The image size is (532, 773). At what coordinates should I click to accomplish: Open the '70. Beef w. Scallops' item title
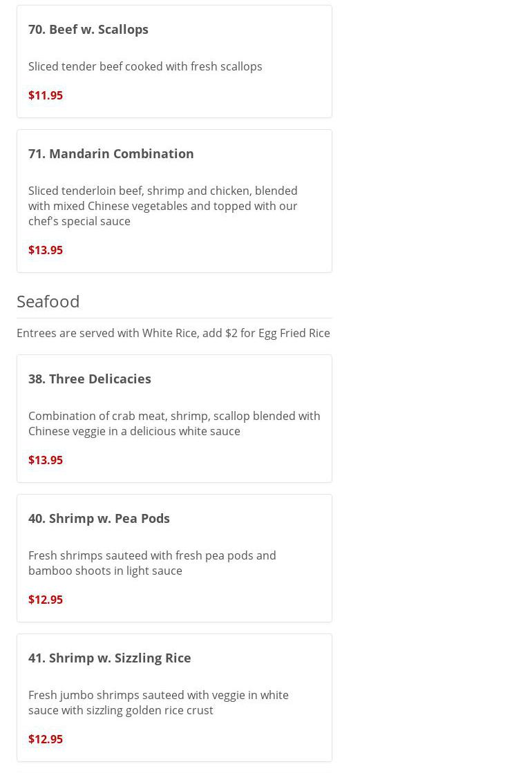pos(88,29)
